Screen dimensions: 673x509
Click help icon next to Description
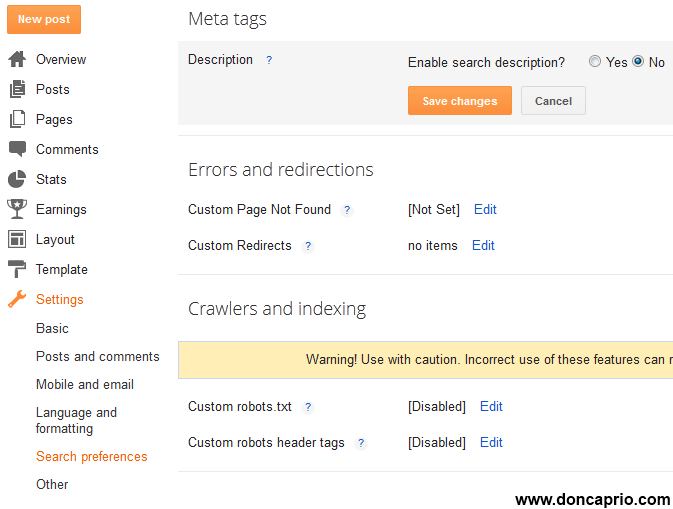pos(269,60)
